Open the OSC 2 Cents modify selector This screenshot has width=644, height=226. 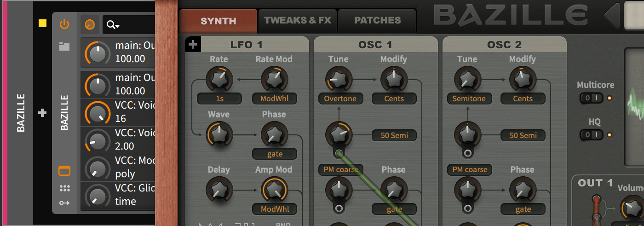[523, 99]
